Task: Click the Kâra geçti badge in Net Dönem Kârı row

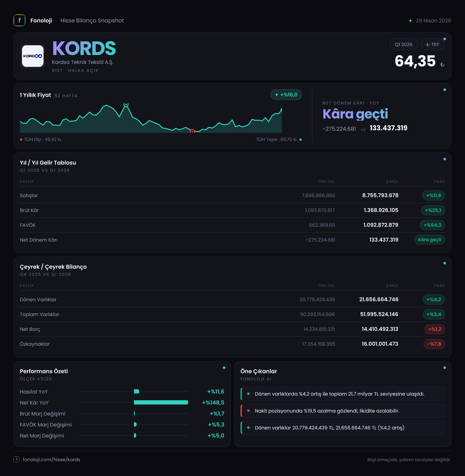Action: point(429,240)
